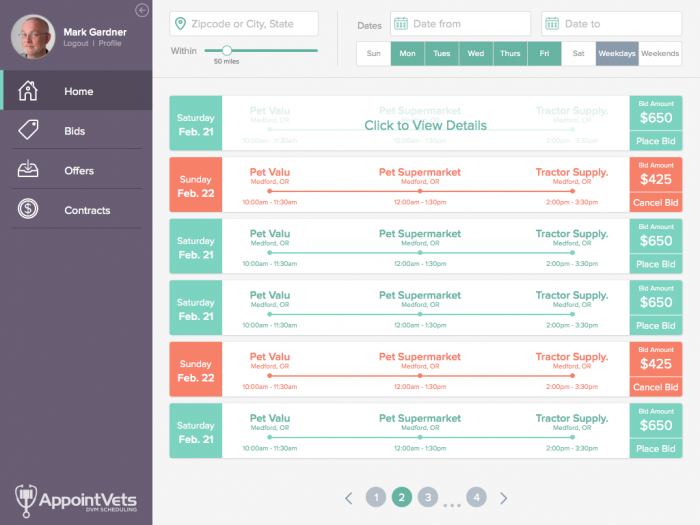Click the Contracts dollar icon
The image size is (700, 525).
click(28, 208)
